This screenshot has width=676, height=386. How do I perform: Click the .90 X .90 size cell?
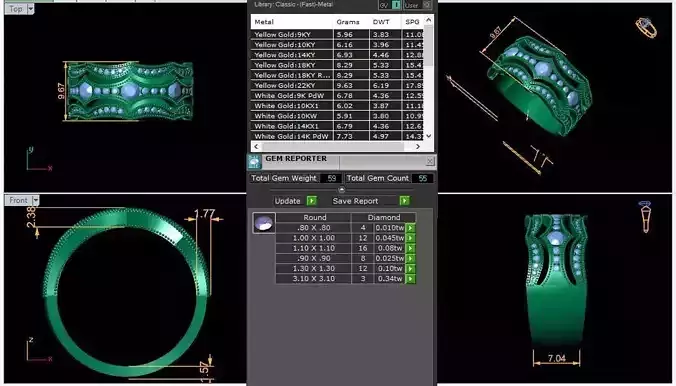[314, 258]
